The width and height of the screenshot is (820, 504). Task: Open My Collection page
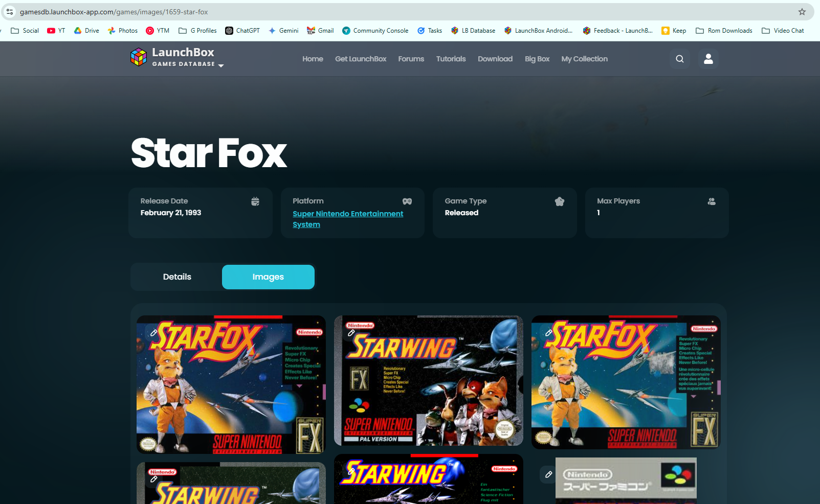[585, 59]
